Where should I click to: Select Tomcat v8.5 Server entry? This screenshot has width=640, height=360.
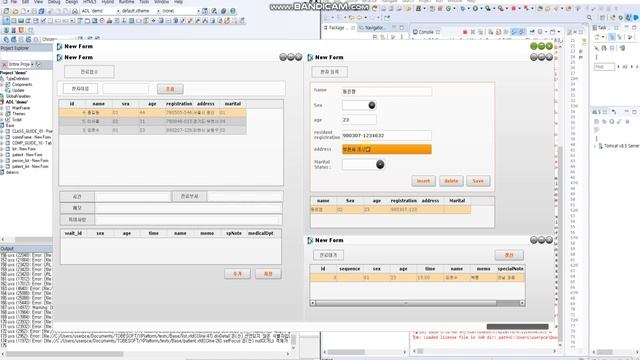[622, 146]
